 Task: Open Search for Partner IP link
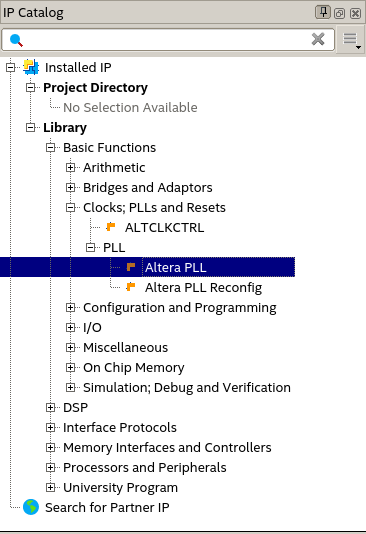tap(107, 507)
